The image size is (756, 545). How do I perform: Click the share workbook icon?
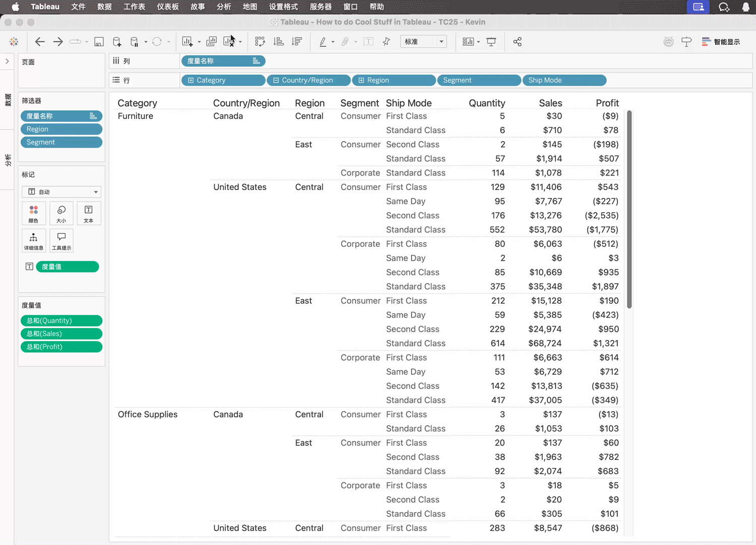(x=517, y=42)
